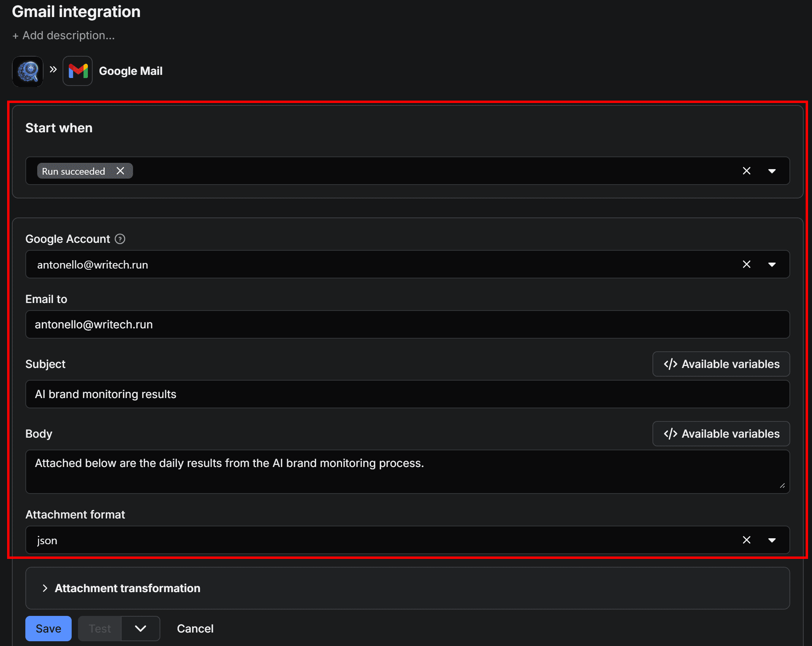Clear the selected Google Account with X
This screenshot has width=812, height=646.
tap(747, 264)
